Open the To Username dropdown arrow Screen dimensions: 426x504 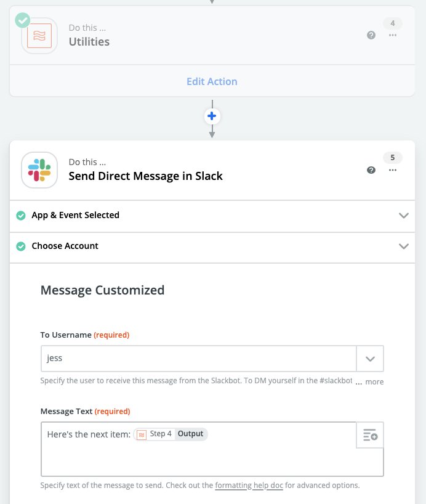coord(370,359)
